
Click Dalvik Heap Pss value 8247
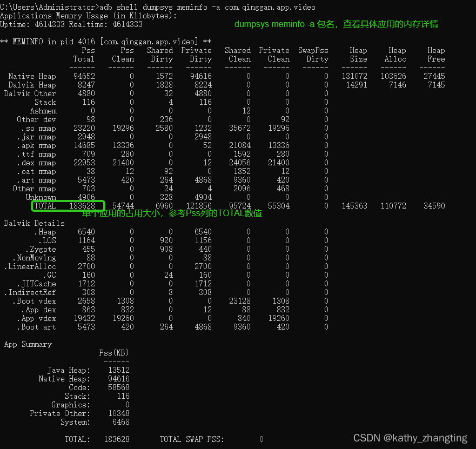pyautogui.click(x=86, y=85)
